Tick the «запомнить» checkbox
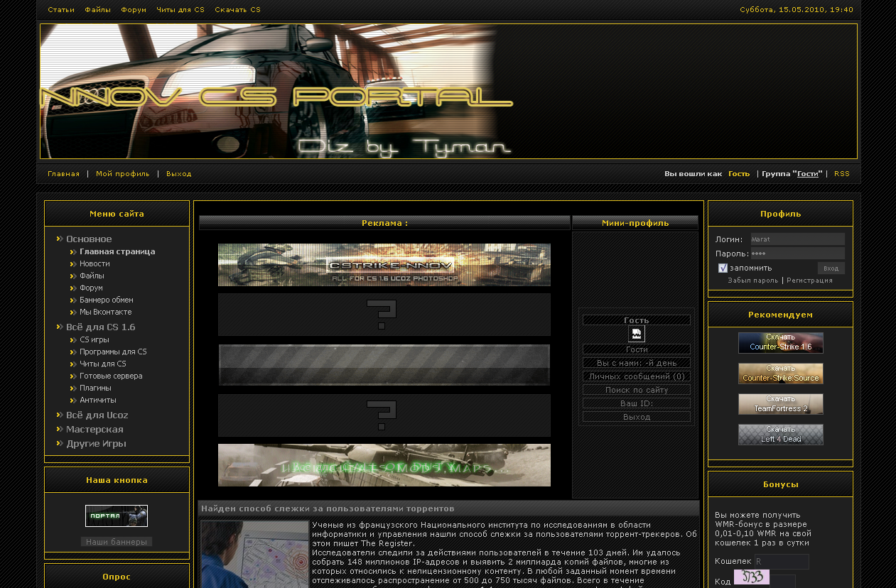The image size is (896, 588). [723, 268]
